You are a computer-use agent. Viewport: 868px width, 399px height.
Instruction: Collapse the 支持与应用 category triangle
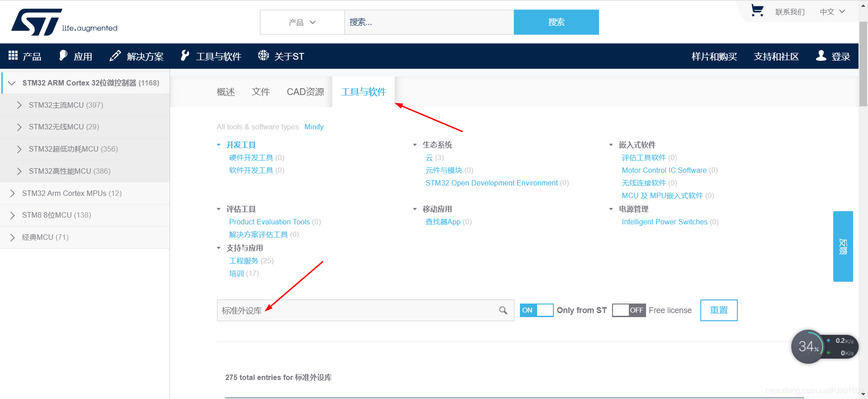pyautogui.click(x=219, y=248)
